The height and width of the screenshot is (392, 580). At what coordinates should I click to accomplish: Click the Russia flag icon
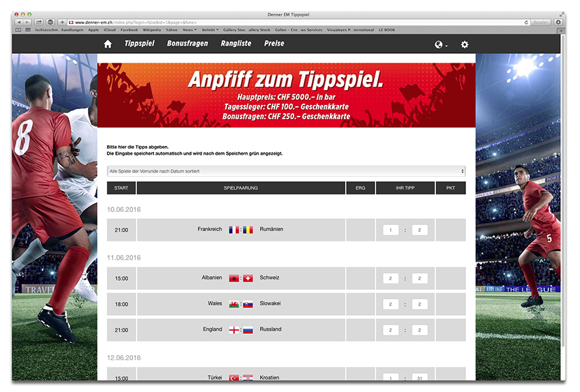248,330
